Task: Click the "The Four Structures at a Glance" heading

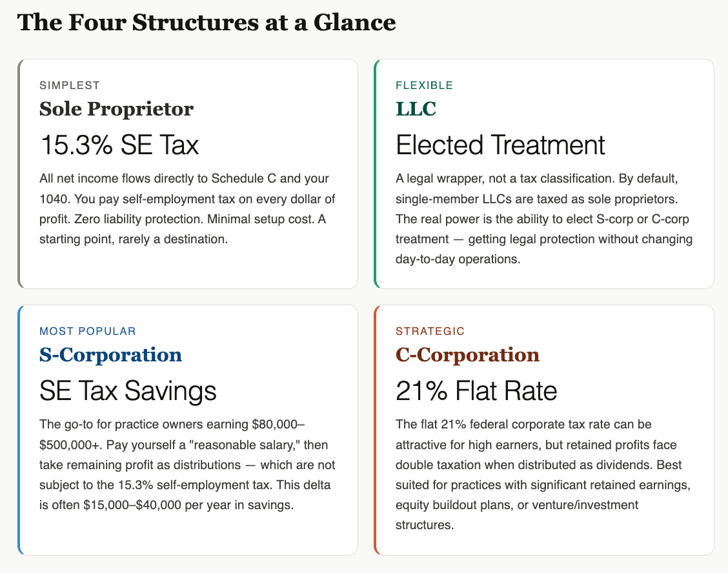Action: click(207, 23)
